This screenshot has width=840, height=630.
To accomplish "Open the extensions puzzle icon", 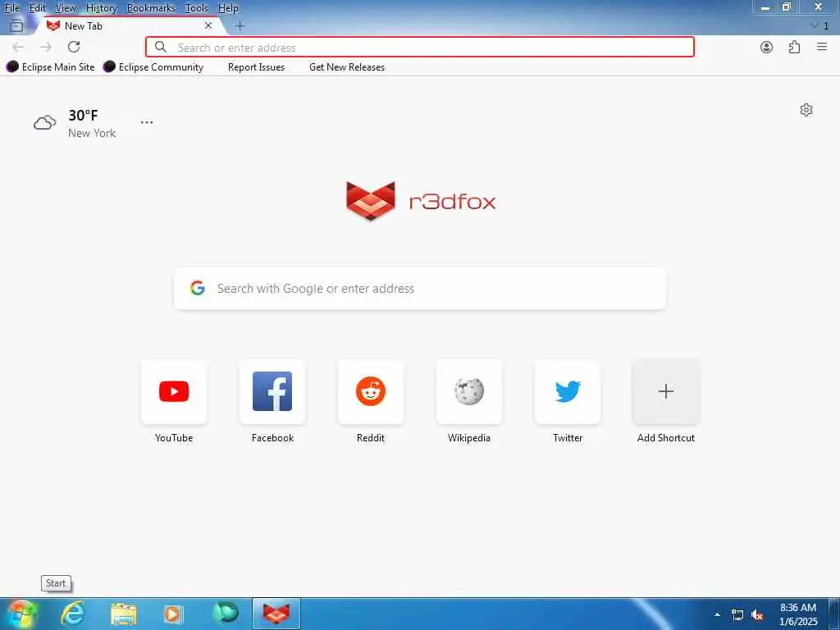I will click(794, 47).
